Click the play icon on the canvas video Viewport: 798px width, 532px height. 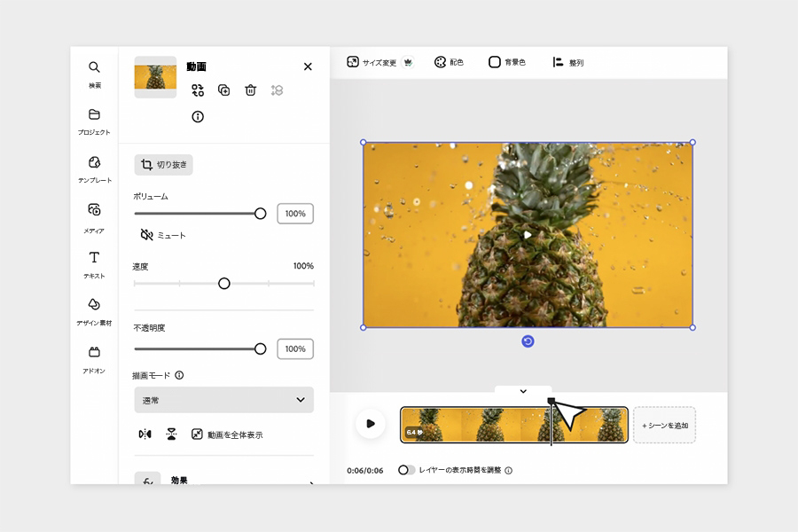[x=528, y=235]
